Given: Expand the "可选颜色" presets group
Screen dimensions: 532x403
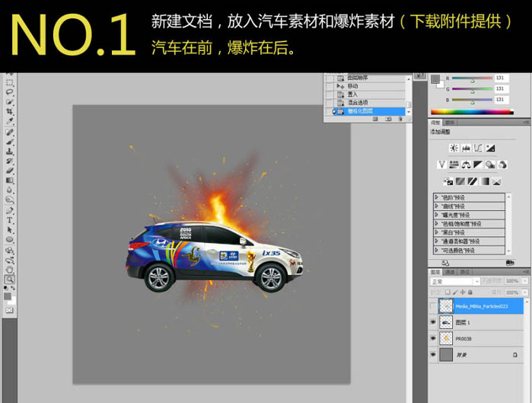Looking at the screenshot, I should [437, 250].
